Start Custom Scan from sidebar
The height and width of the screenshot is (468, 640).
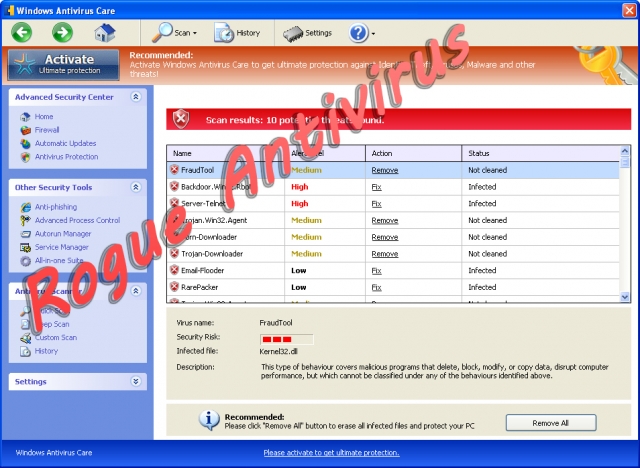(56, 338)
